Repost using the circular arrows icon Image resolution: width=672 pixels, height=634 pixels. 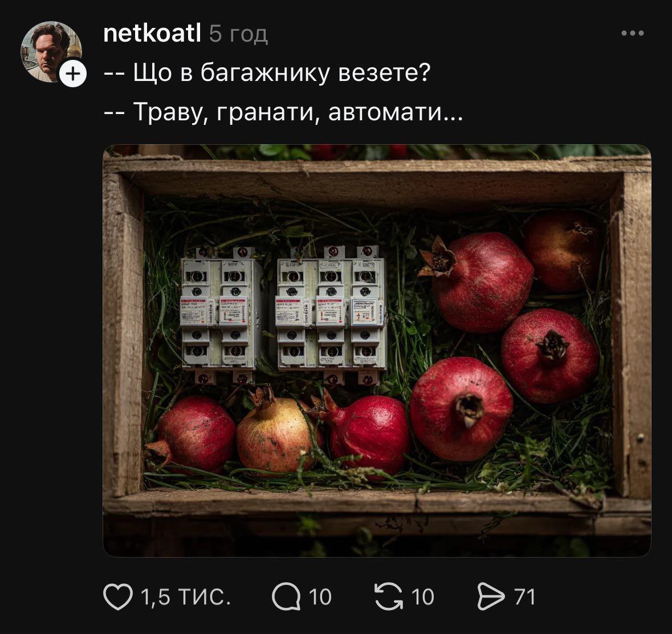pos(389,597)
